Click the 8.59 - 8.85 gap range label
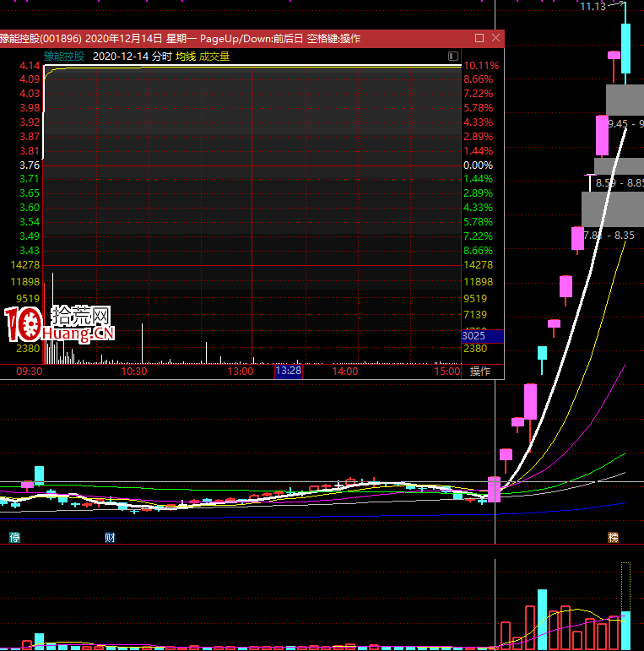The image size is (644, 651). [x=620, y=183]
